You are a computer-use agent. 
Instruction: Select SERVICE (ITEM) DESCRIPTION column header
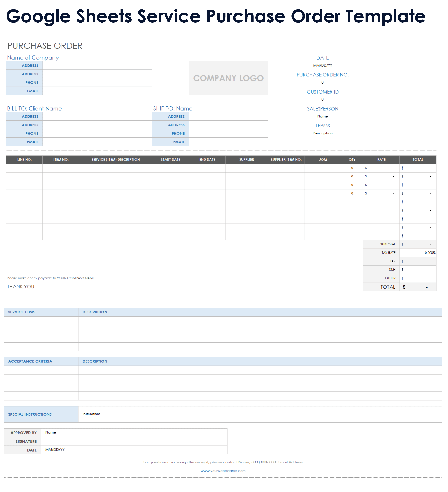tap(116, 160)
